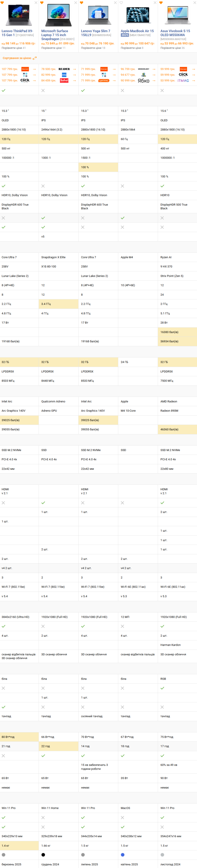Follow the arrow beside the READER offer
197x868 pixels.
tap(75, 69)
